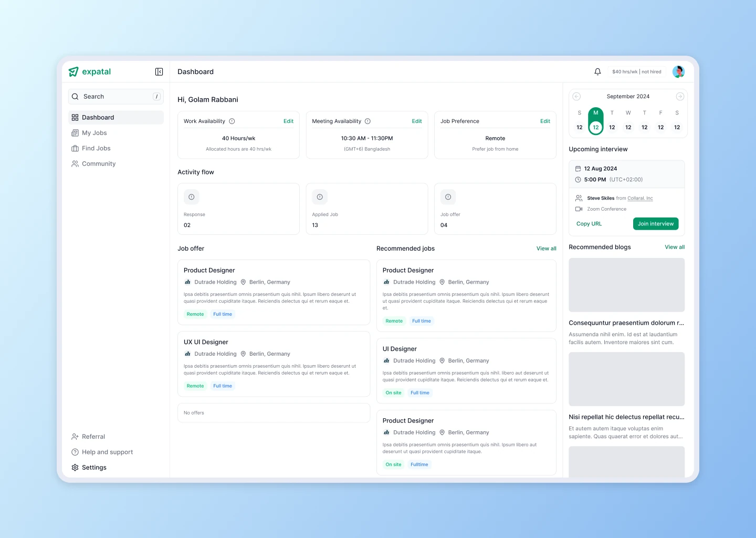Open Help and support

[116, 452]
